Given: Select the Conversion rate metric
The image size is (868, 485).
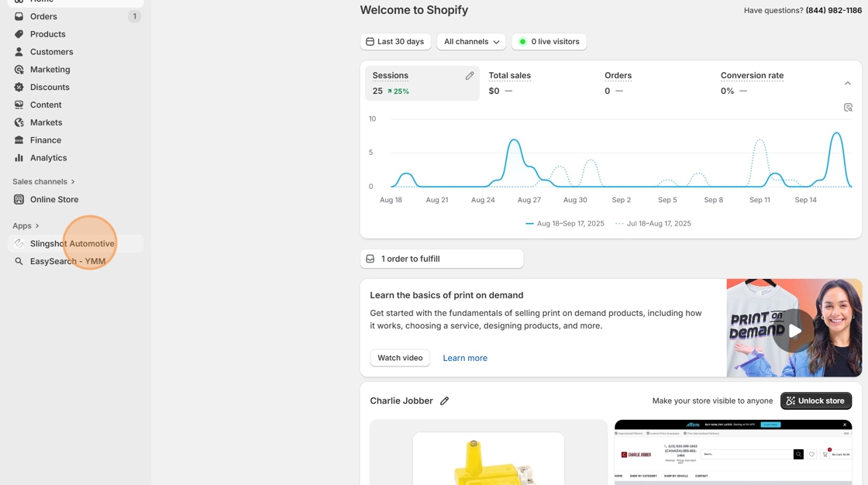Looking at the screenshot, I should [x=752, y=83].
